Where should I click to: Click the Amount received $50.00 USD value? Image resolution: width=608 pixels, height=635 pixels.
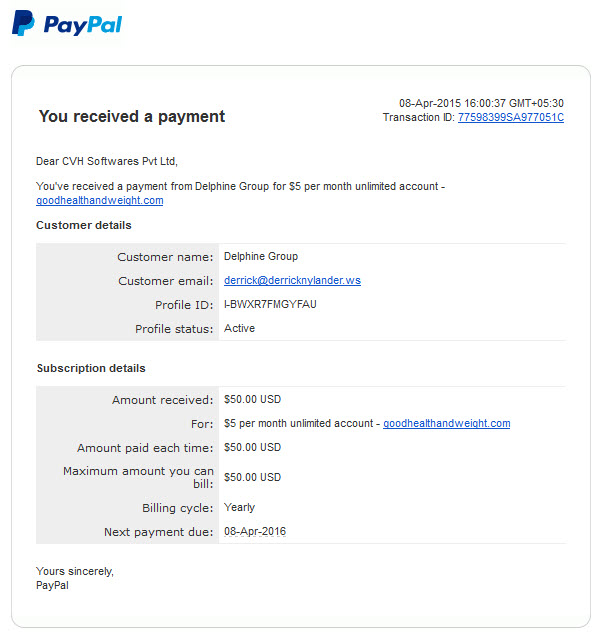[252, 399]
